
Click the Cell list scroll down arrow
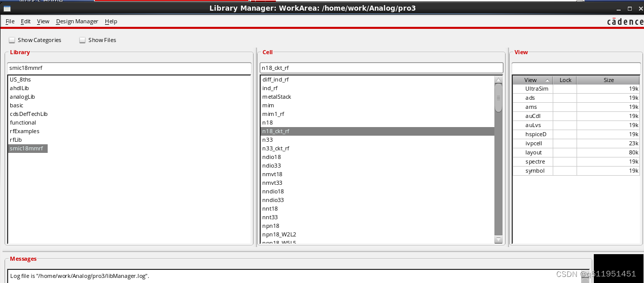[498, 239]
